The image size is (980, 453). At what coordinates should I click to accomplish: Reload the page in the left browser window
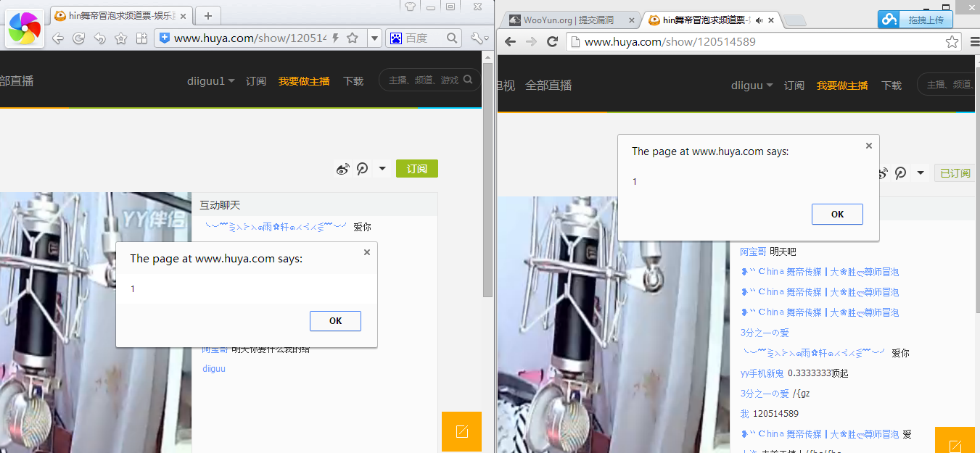point(78,38)
